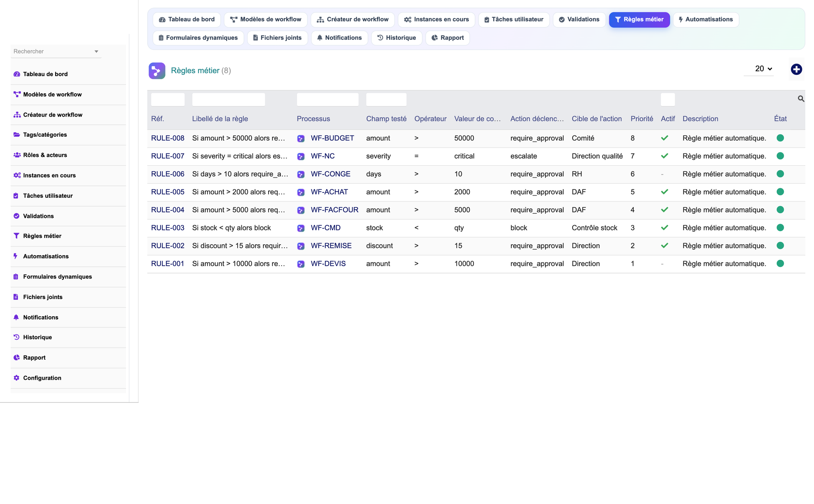Viewport: 814px width, 504px height.
Task: Open the Rechercher sidebar dropdown arrow
Action: click(x=96, y=51)
